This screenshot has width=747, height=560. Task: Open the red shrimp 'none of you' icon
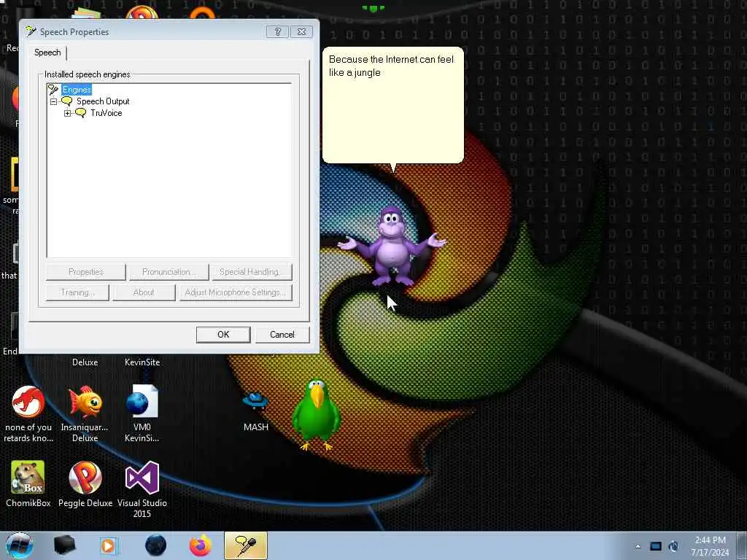tap(28, 413)
